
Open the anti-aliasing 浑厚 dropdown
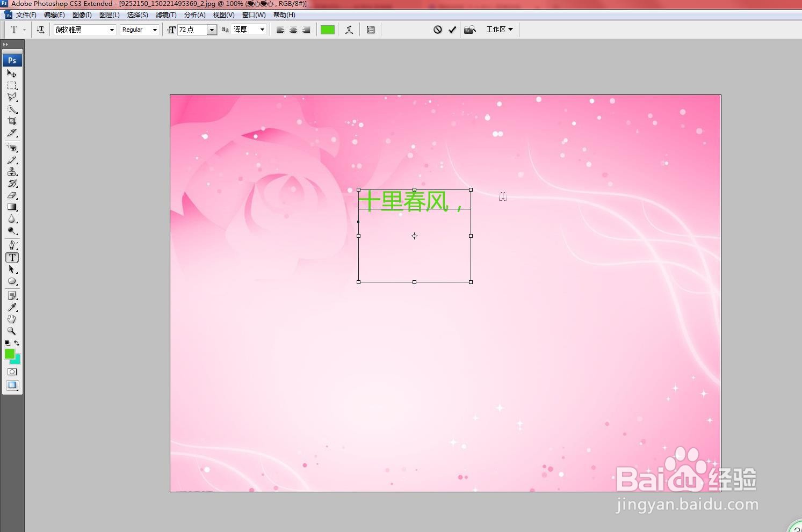262,30
